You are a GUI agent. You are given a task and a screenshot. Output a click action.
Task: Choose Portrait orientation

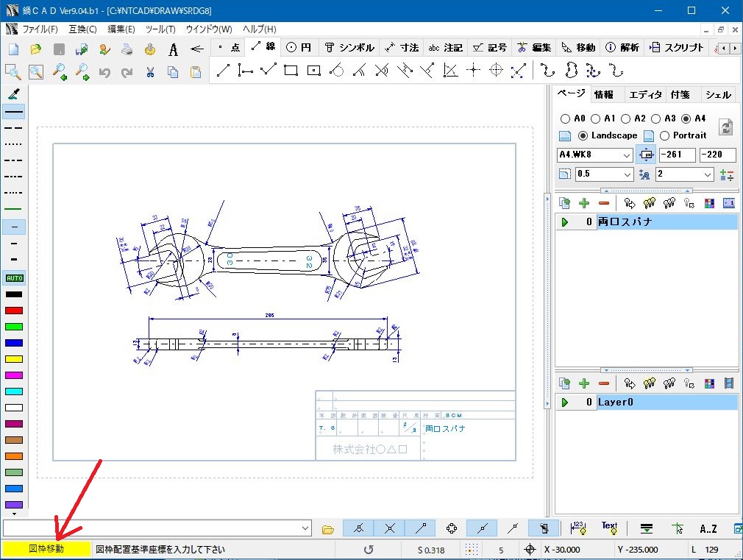point(664,135)
